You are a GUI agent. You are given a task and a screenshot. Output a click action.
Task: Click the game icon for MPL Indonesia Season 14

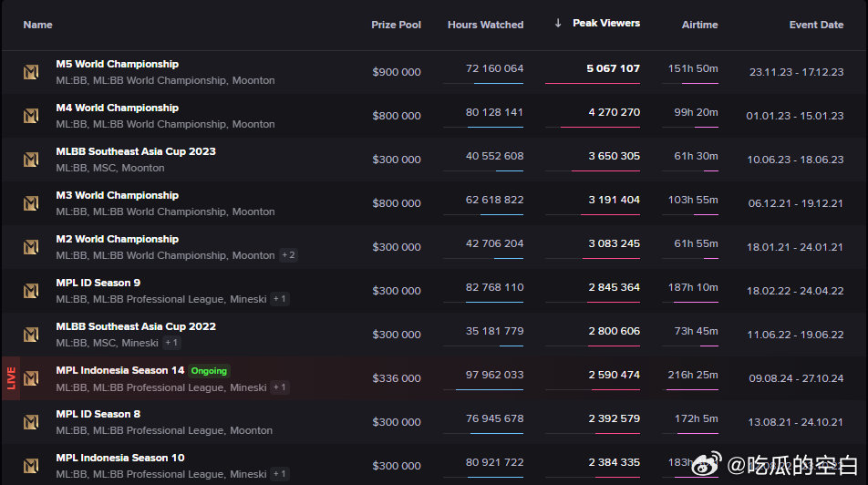pyautogui.click(x=31, y=378)
